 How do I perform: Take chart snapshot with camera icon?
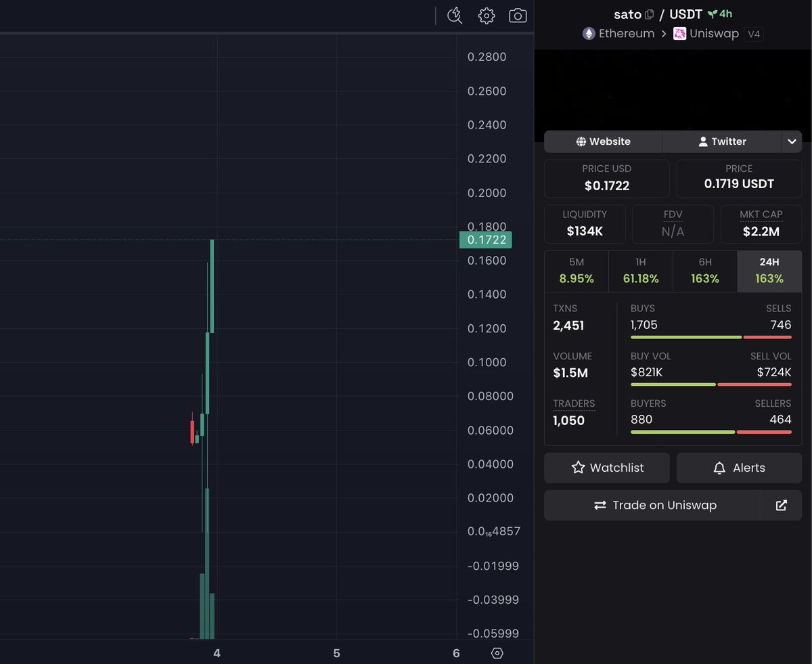518,16
